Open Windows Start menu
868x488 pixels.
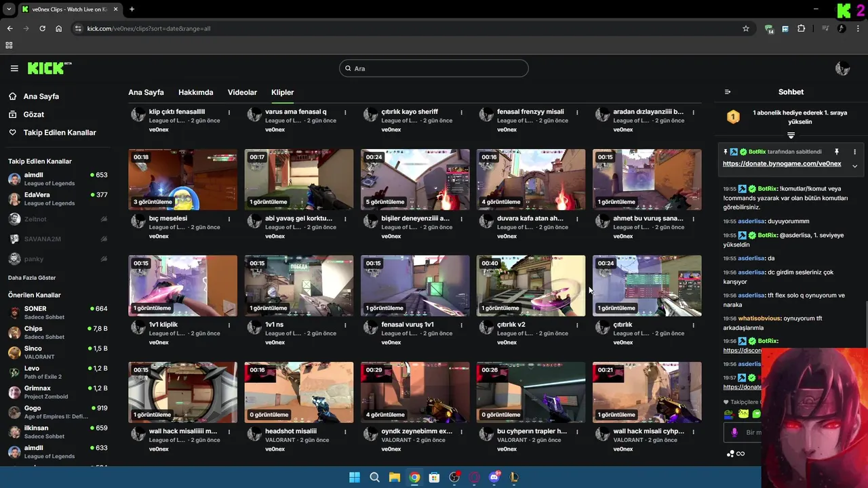[x=355, y=477]
